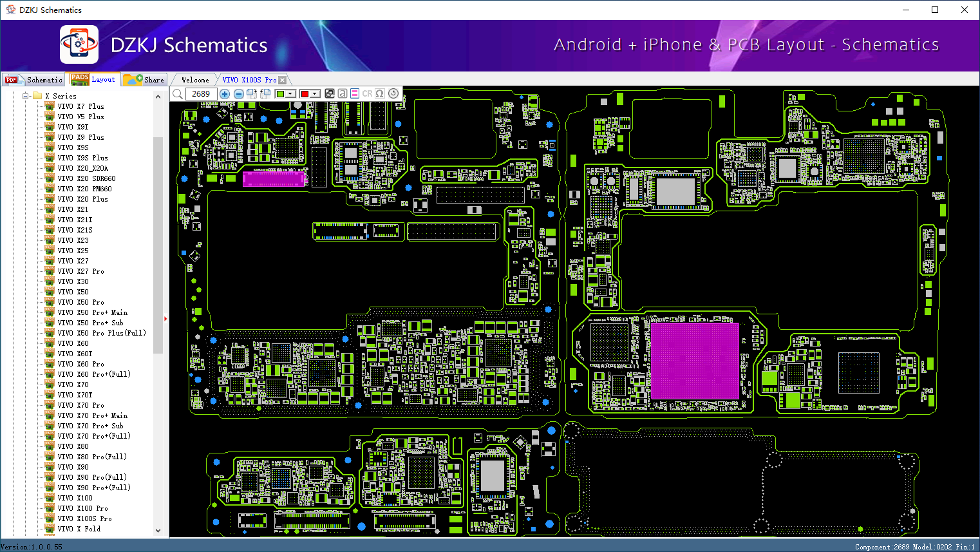Select VIVO X100 Pro in the tree
This screenshot has height=552, width=980.
[82, 508]
